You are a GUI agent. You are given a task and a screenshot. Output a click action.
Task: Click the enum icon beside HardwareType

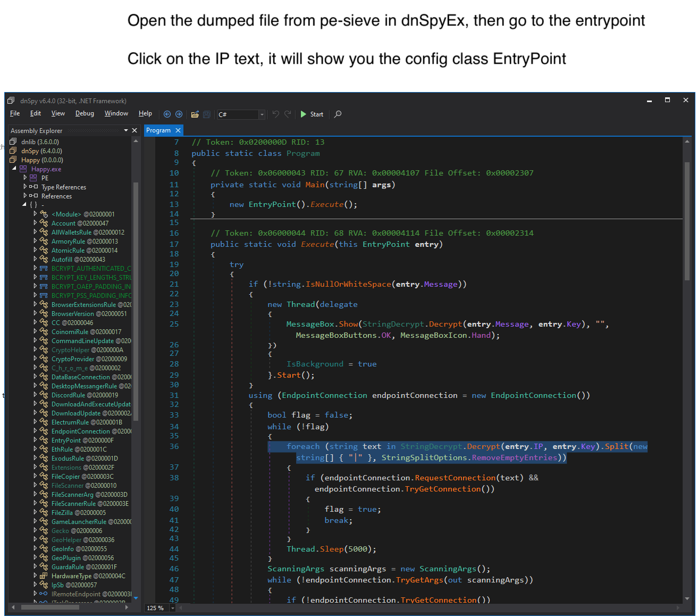(44, 576)
